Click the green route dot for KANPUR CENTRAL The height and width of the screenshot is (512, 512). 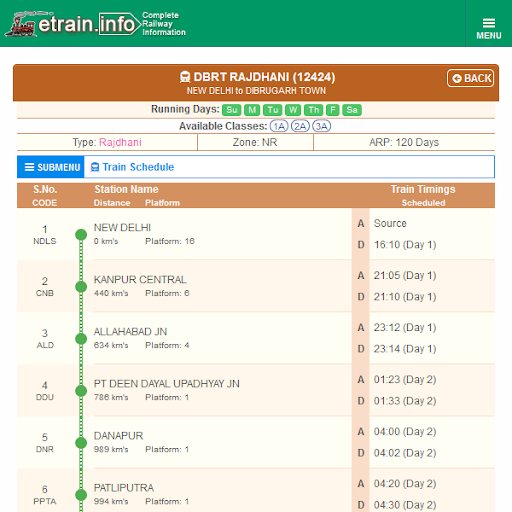point(81,287)
